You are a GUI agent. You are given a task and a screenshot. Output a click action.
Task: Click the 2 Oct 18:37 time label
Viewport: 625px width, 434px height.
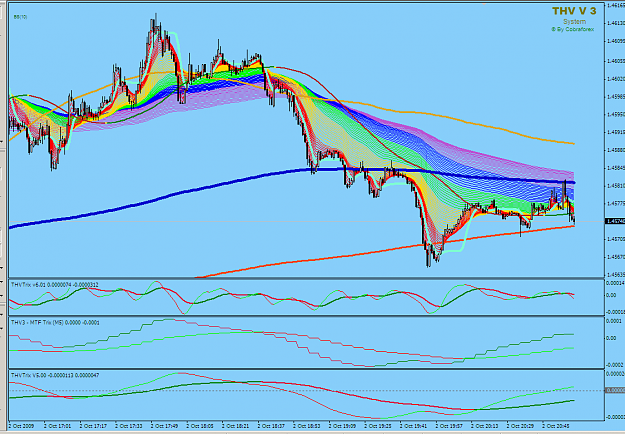[271, 426]
